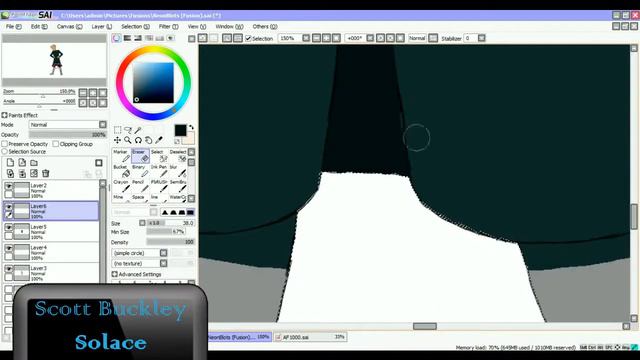The height and width of the screenshot is (360, 640).
Task: Click the canvas horizontal scrollbar thumb
Action: pos(424,326)
